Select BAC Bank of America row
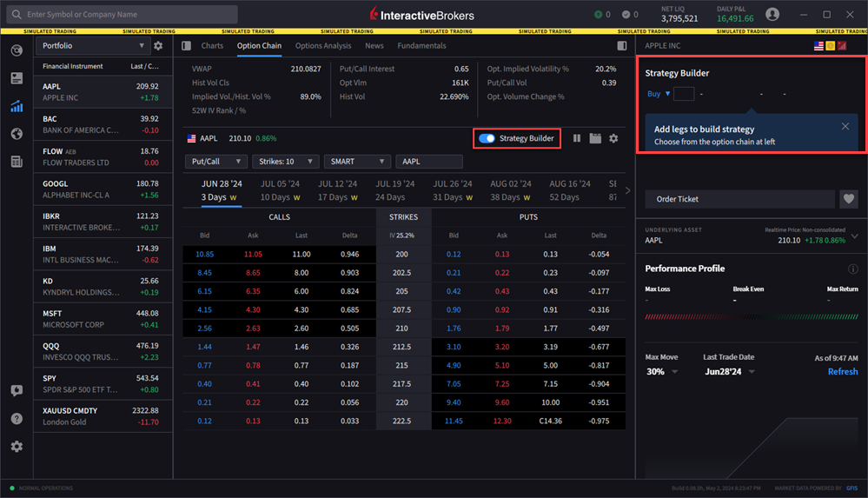Viewport: 868px width, 498px height. [103, 124]
